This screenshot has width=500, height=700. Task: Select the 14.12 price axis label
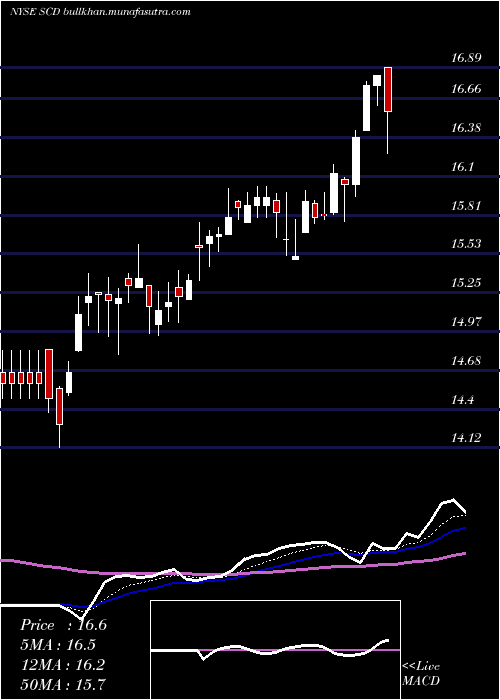click(466, 438)
